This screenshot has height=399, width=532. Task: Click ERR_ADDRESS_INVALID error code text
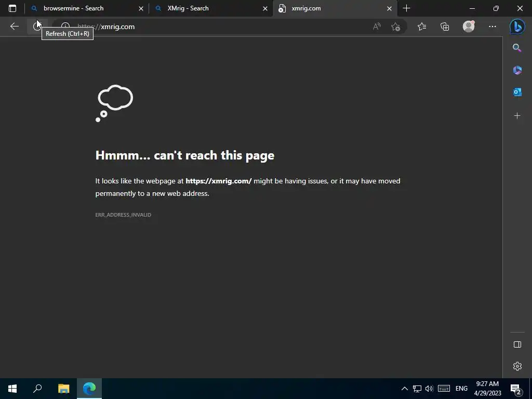tap(123, 215)
